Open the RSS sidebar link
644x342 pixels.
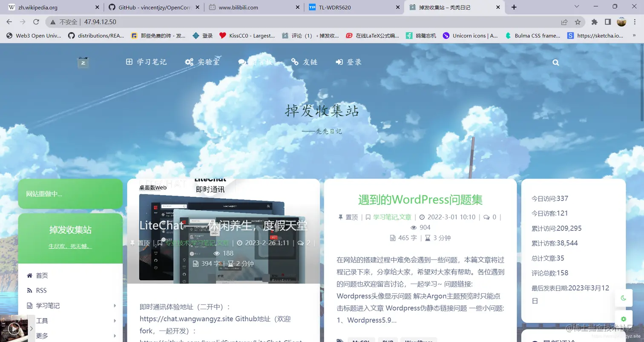click(37, 290)
